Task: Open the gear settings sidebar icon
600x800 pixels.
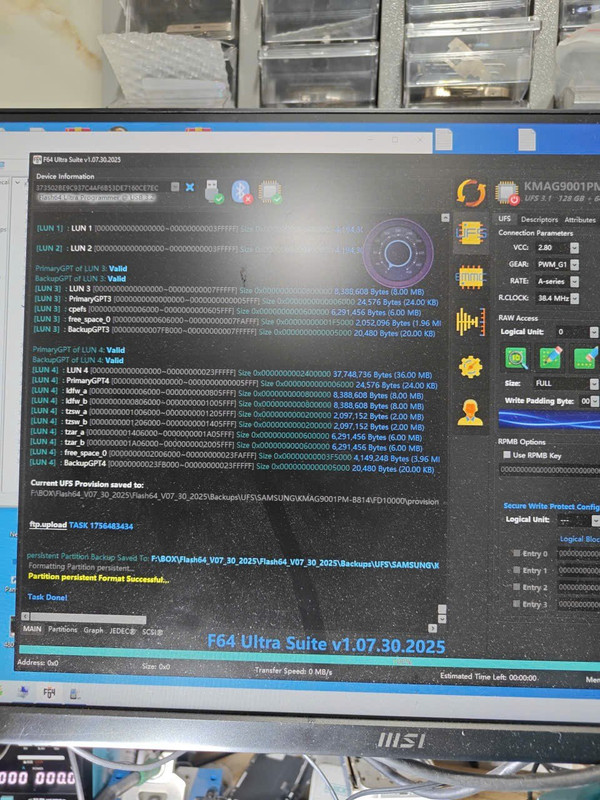Action: 470,366
